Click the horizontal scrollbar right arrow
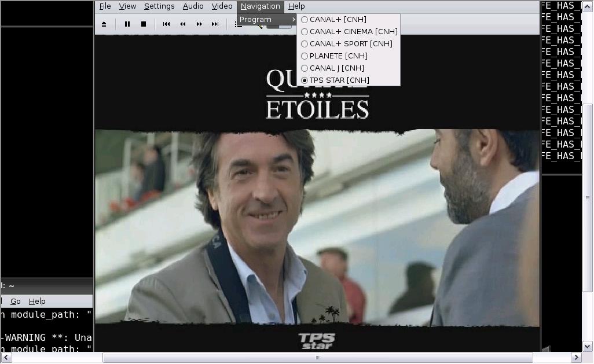Screen dimensions: 594x364 coord(576,357)
